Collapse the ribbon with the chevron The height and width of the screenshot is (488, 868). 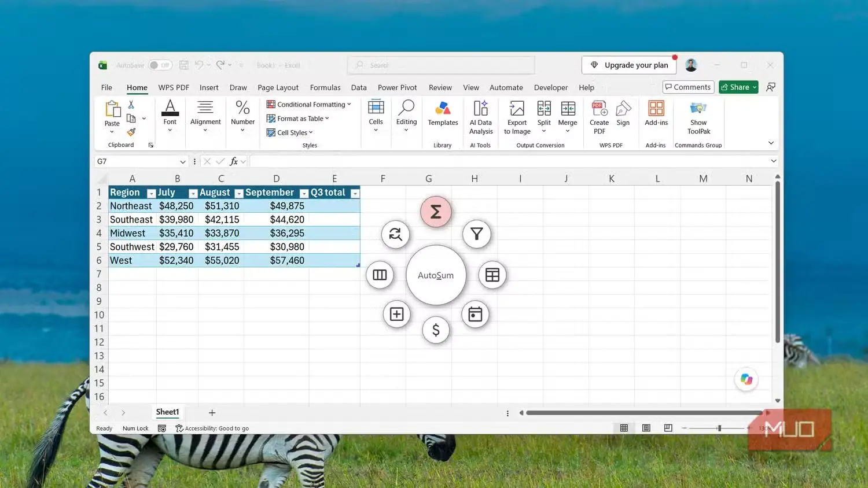(771, 143)
